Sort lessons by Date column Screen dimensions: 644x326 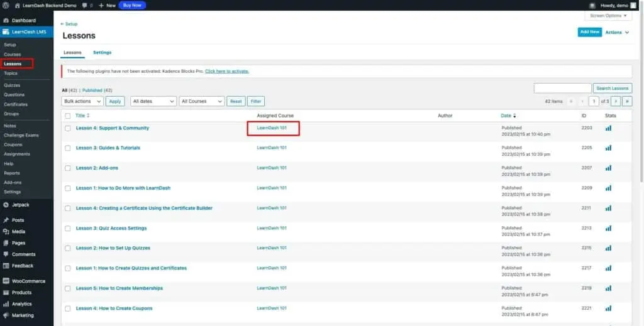click(508, 116)
